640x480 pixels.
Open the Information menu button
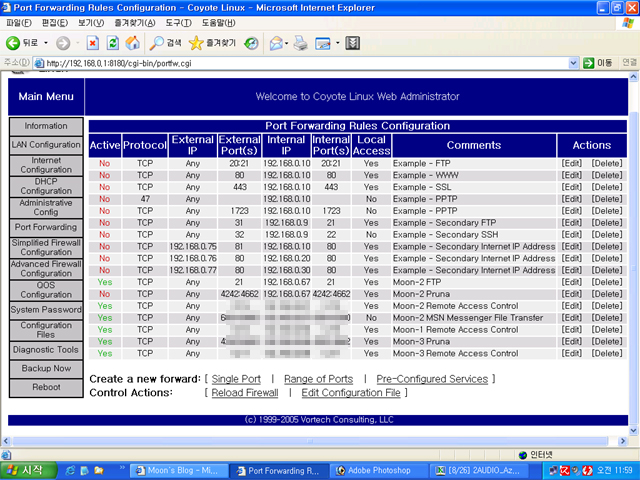46,126
